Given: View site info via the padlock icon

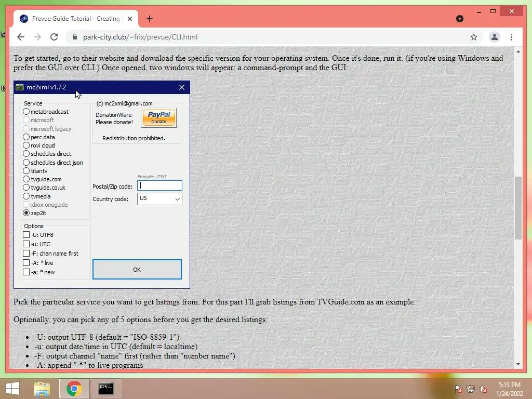Looking at the screenshot, I should [x=75, y=37].
